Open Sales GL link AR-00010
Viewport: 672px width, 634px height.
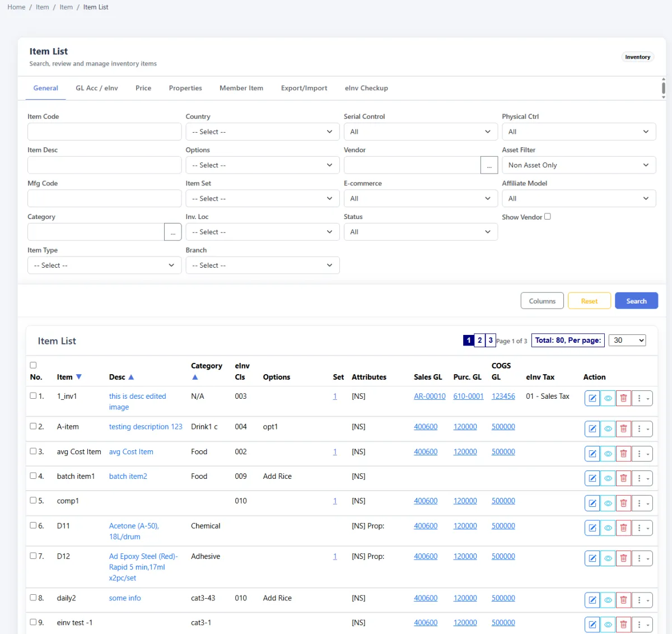coord(430,396)
